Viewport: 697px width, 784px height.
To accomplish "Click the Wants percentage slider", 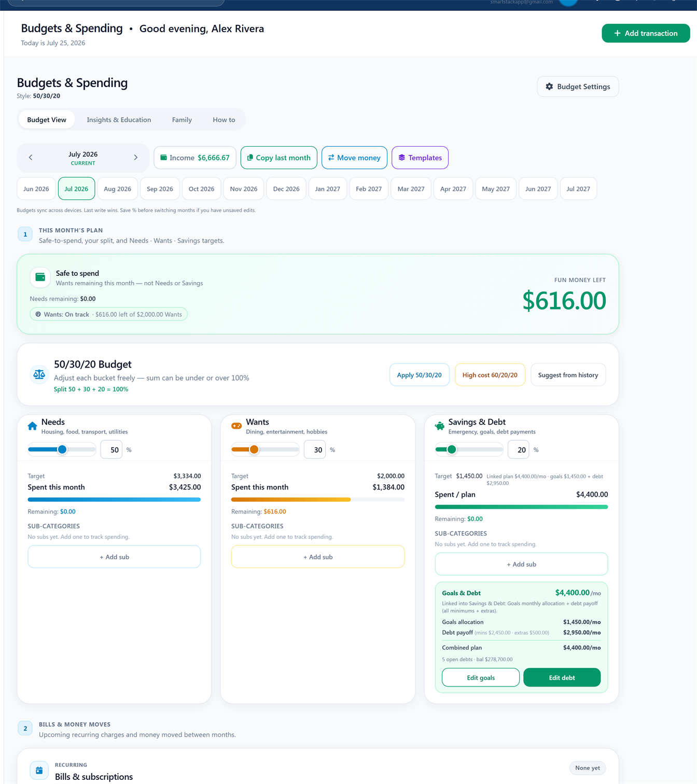I will (266, 450).
